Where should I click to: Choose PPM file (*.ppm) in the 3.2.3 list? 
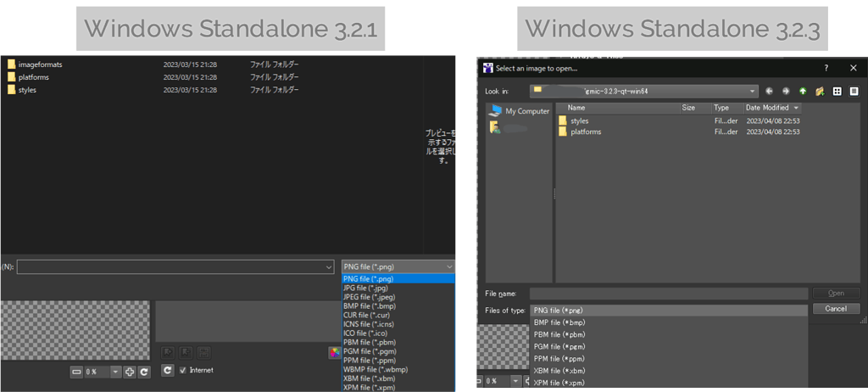point(669,359)
